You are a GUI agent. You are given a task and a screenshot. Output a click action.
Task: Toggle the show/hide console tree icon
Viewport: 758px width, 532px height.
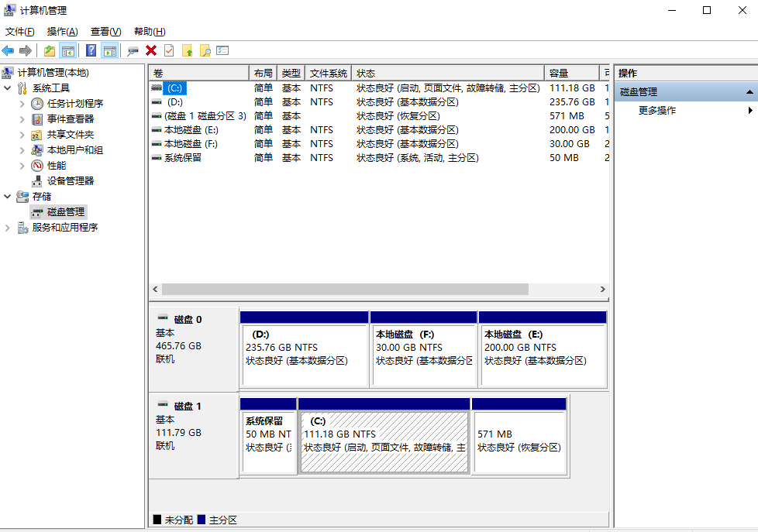click(68, 50)
